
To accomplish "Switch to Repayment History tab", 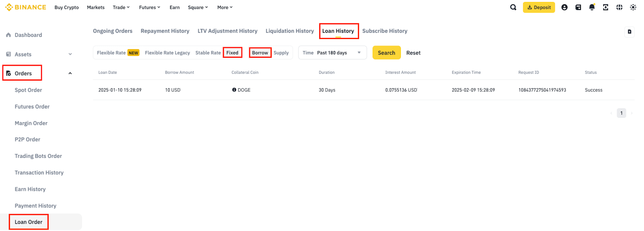I will [165, 31].
